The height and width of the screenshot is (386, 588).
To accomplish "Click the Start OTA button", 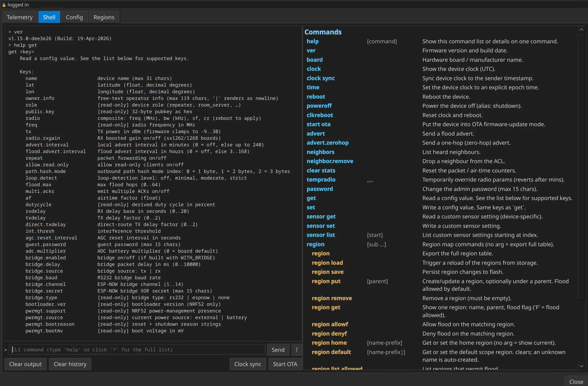I will (285, 364).
